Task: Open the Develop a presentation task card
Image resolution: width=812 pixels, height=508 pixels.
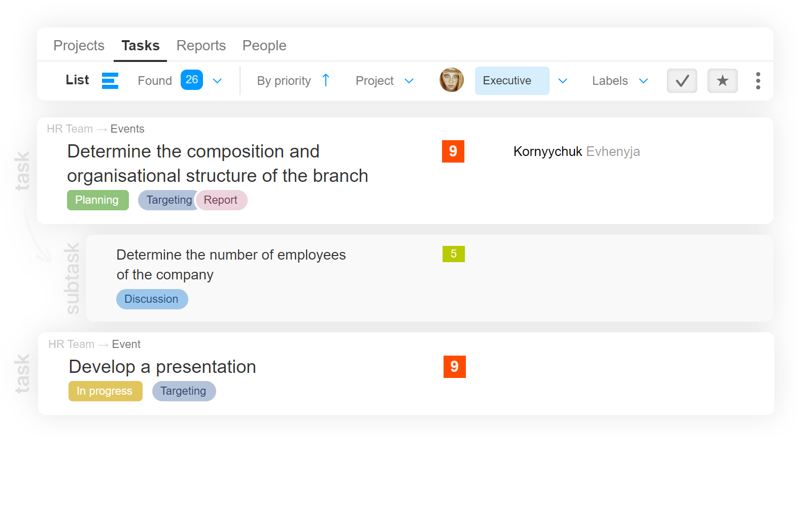Action: (x=162, y=367)
